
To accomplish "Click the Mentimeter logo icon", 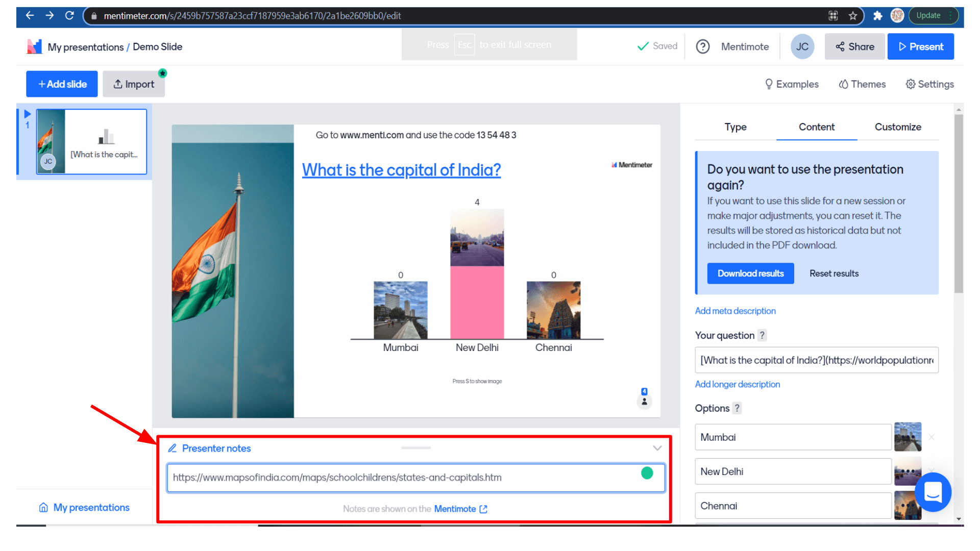I will tap(34, 46).
